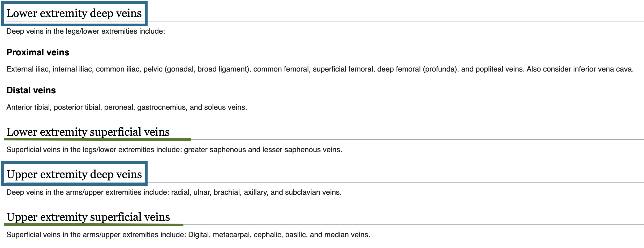Click the "Distal veins" subheading
The image size is (644, 248).
pyautogui.click(x=31, y=90)
